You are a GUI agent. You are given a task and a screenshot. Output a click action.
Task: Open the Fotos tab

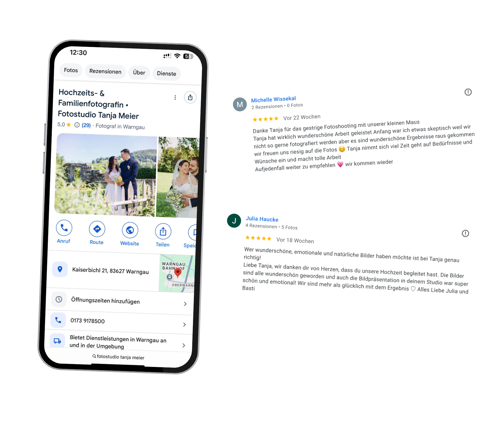[x=71, y=70]
